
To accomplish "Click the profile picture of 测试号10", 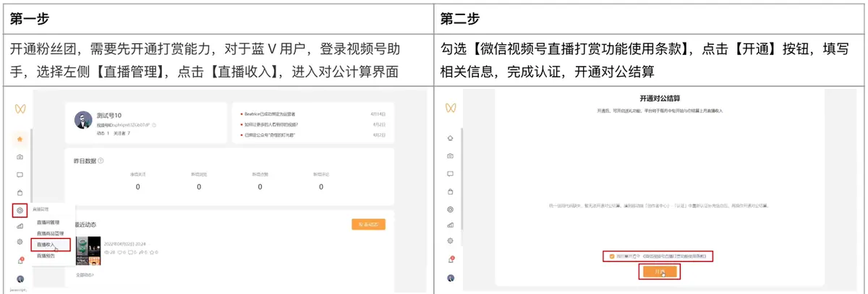I will (83, 119).
